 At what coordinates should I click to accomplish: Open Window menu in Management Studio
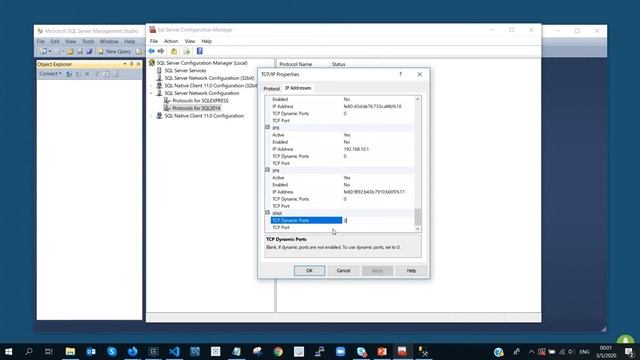pyautogui.click(x=109, y=41)
